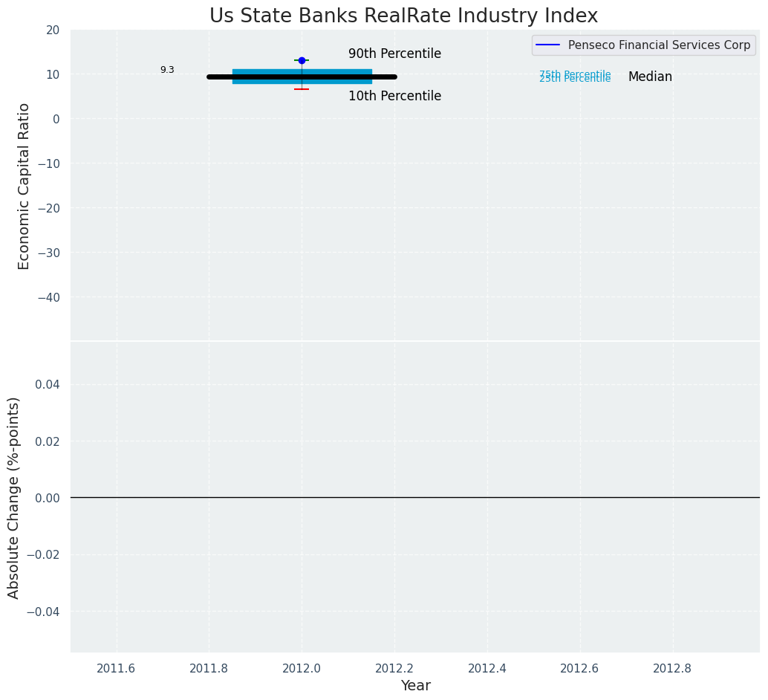768x700 pixels.
Task: Click the Year x-axis label
Action: (x=415, y=686)
